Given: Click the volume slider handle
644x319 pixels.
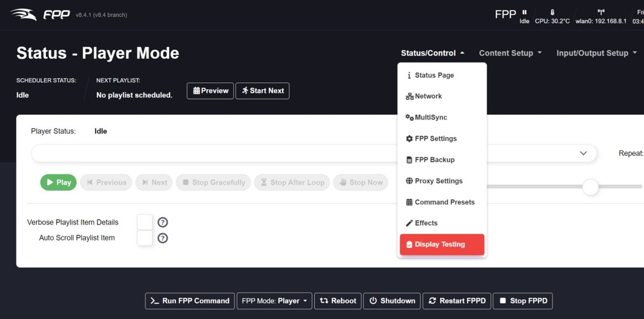Looking at the screenshot, I should click(590, 187).
